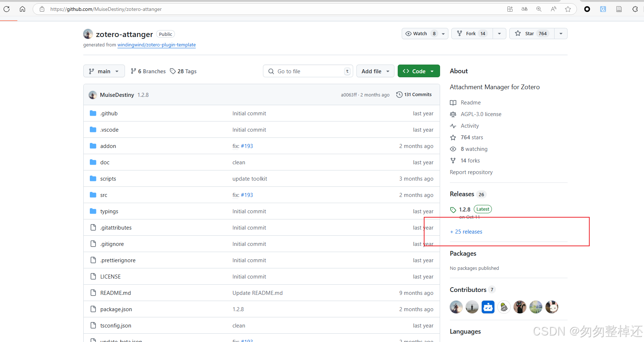Open the MuiseDestiny avatar beside repo name
The height and width of the screenshot is (342, 644).
click(x=88, y=34)
